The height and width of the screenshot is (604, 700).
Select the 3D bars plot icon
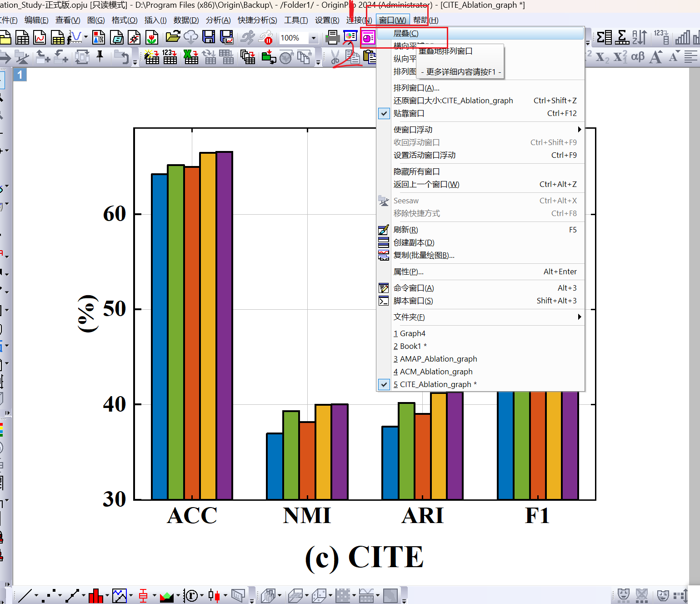pyautogui.click(x=268, y=595)
